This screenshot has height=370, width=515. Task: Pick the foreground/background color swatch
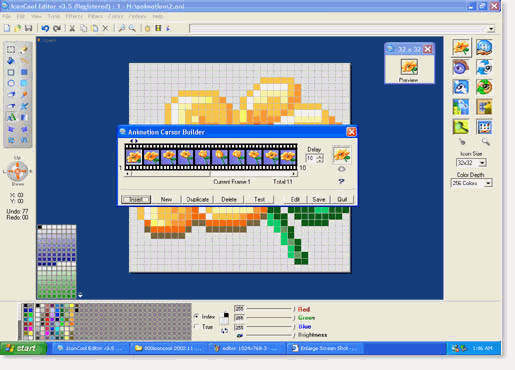pos(224,318)
